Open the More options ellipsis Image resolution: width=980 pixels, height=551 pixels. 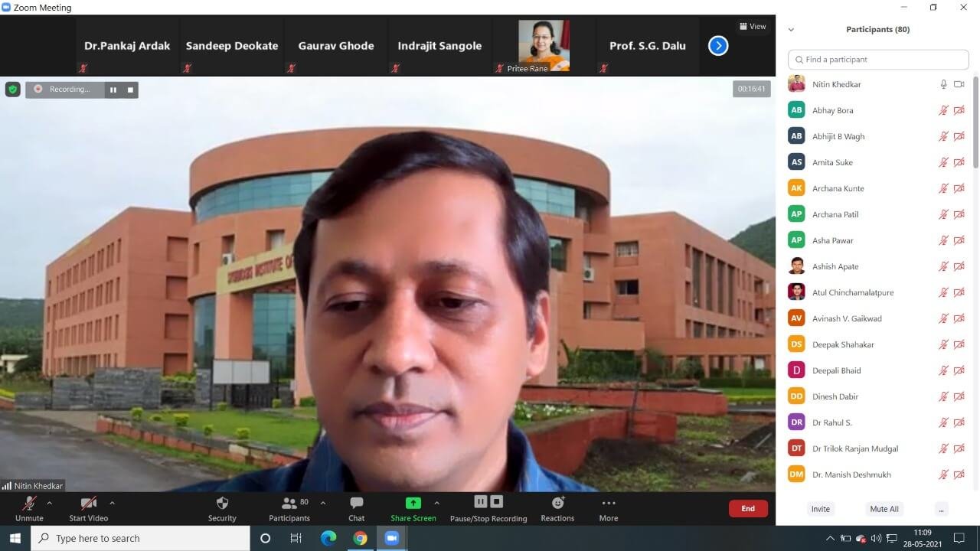coord(609,503)
